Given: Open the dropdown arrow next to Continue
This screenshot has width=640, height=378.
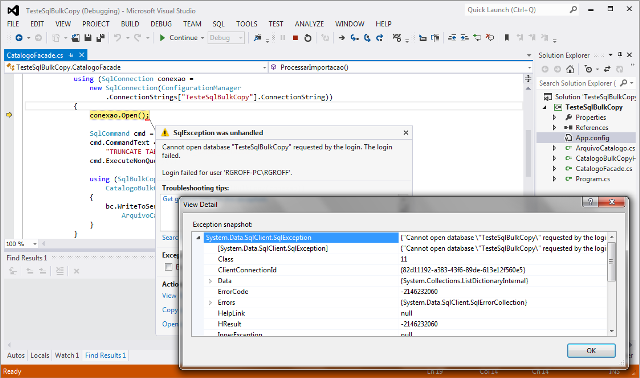Looking at the screenshot, I should click(x=202, y=38).
